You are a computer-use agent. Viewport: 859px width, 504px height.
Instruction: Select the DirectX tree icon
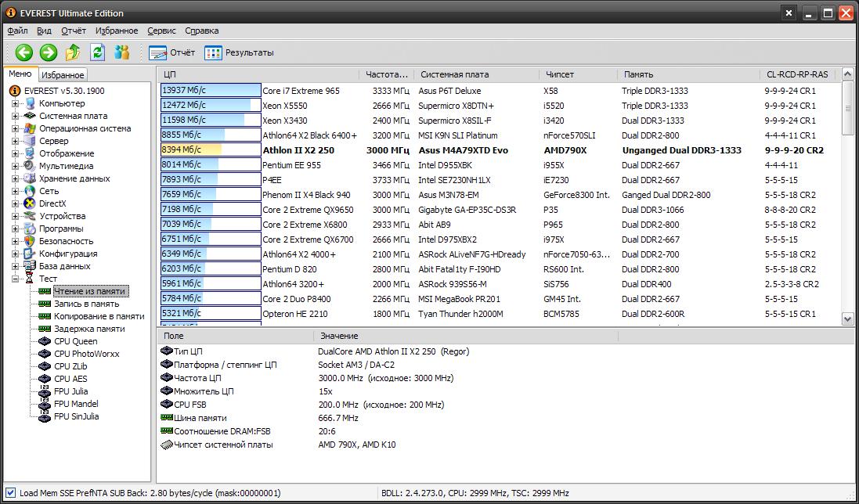tap(30, 203)
